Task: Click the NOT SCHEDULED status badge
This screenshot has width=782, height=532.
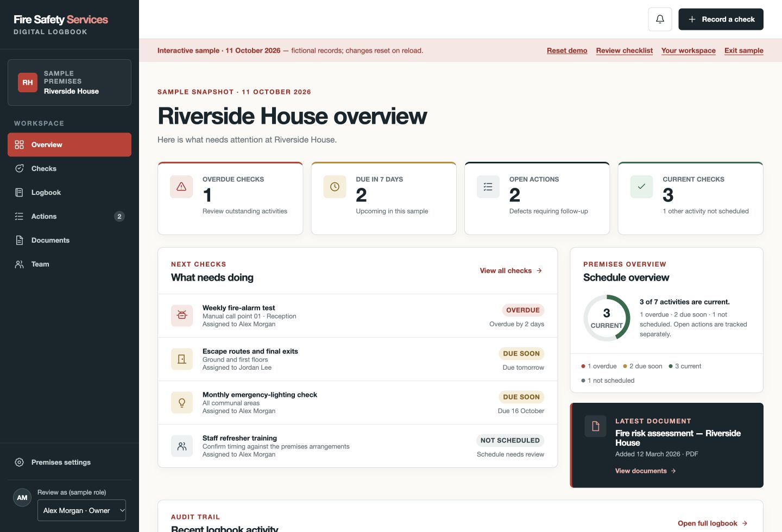Action: point(510,440)
